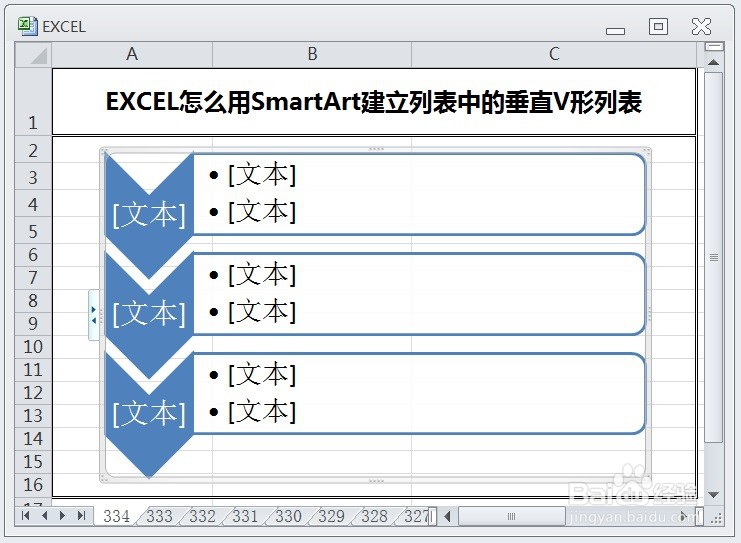Select row 16 header
Viewport: 741px width, 543px height.
[x=33, y=485]
